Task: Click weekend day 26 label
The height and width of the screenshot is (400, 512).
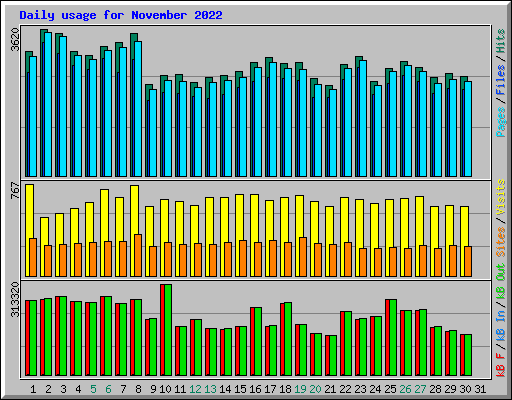Action: 405,389
